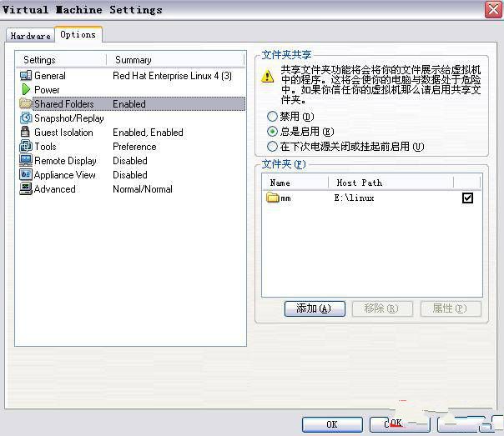Click the green Power play icon
Screen dimensions: 504x436
26,89
